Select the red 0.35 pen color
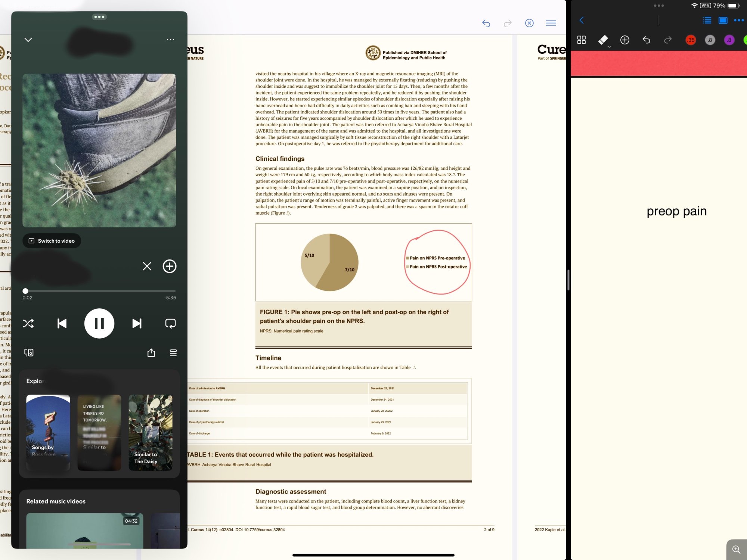 [691, 40]
